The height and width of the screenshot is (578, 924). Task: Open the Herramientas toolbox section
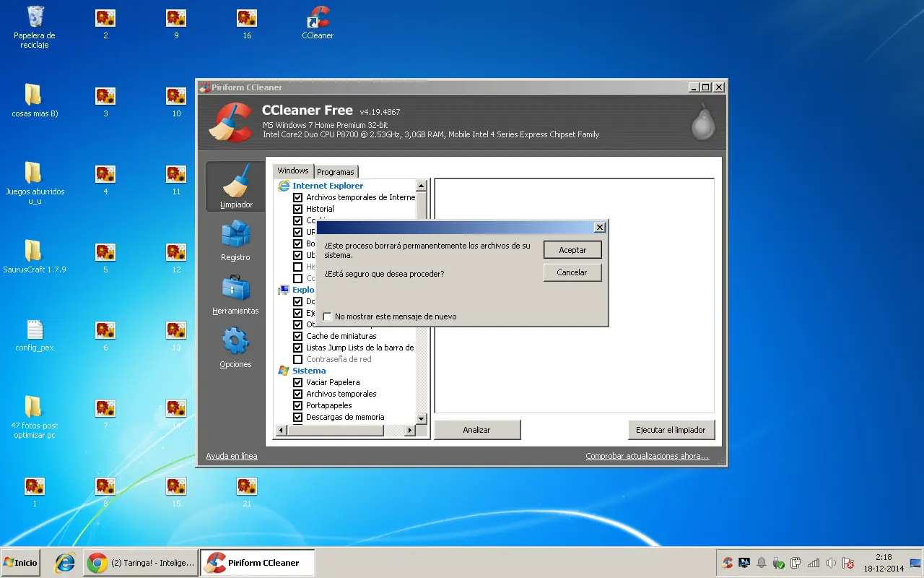click(x=235, y=294)
